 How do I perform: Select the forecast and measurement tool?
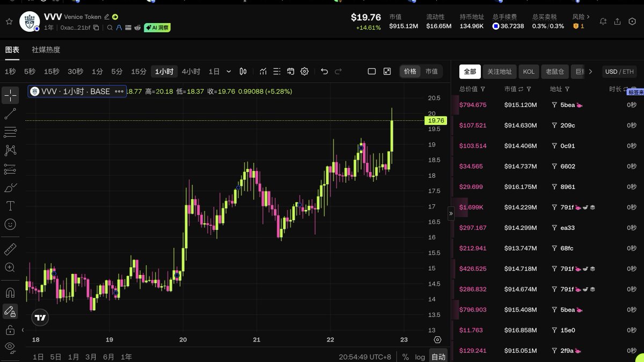coord(10,169)
